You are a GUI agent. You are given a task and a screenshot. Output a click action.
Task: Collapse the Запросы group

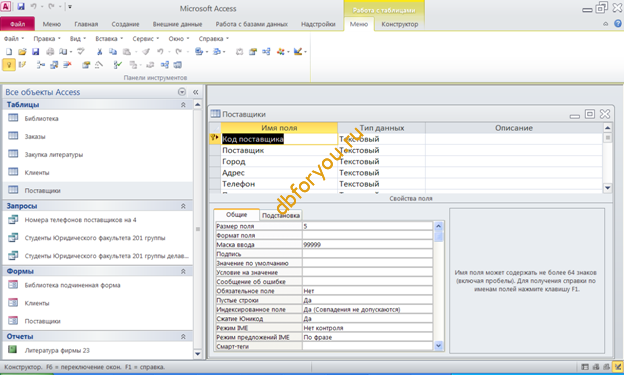click(x=183, y=206)
